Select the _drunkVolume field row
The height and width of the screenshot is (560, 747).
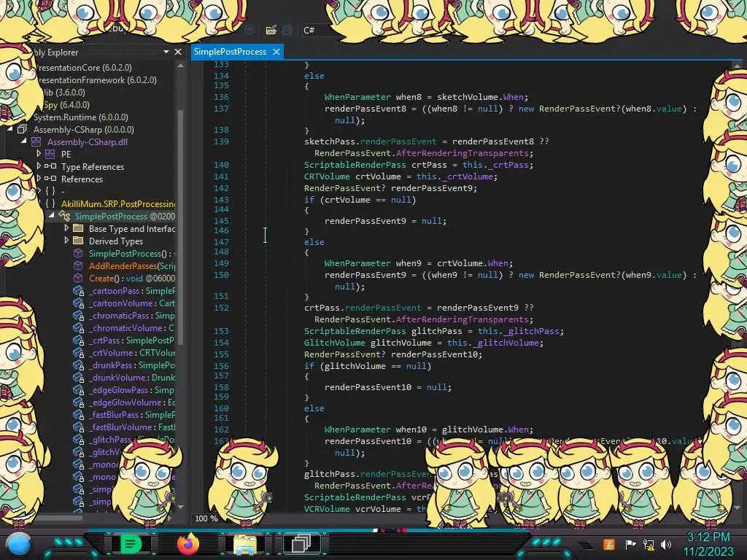(124, 377)
